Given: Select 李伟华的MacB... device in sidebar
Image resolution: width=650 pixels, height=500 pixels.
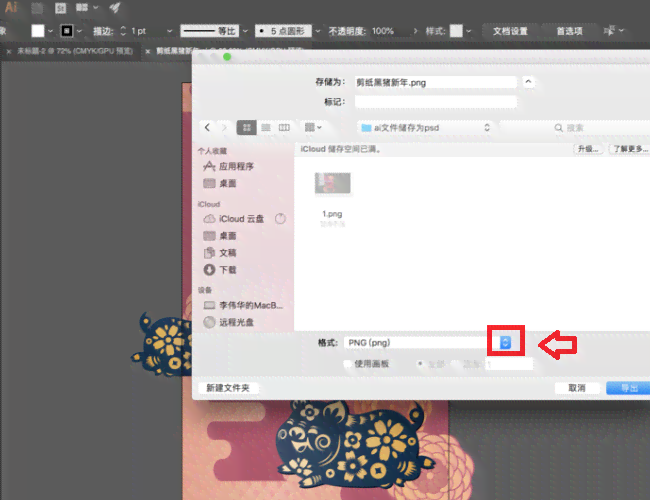Looking at the screenshot, I should 243,306.
